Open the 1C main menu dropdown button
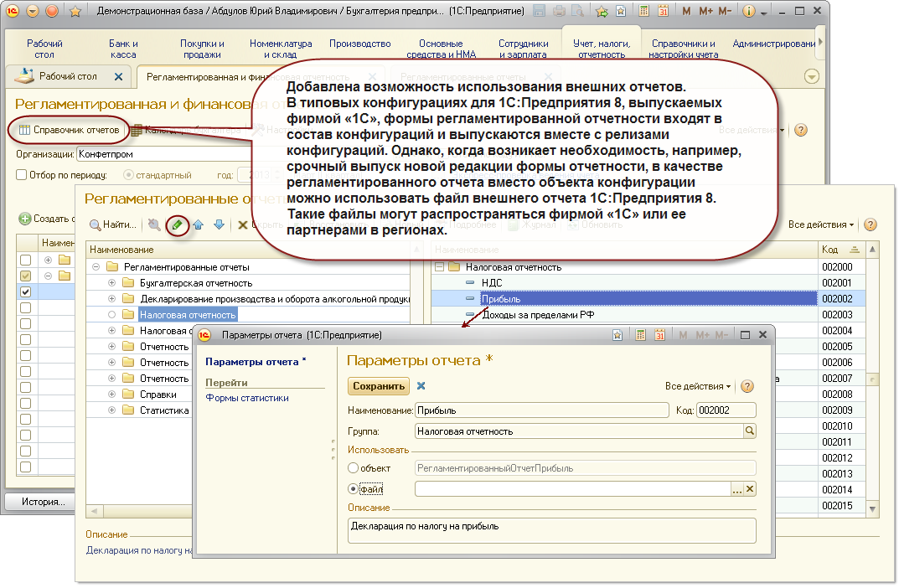 (13, 10)
